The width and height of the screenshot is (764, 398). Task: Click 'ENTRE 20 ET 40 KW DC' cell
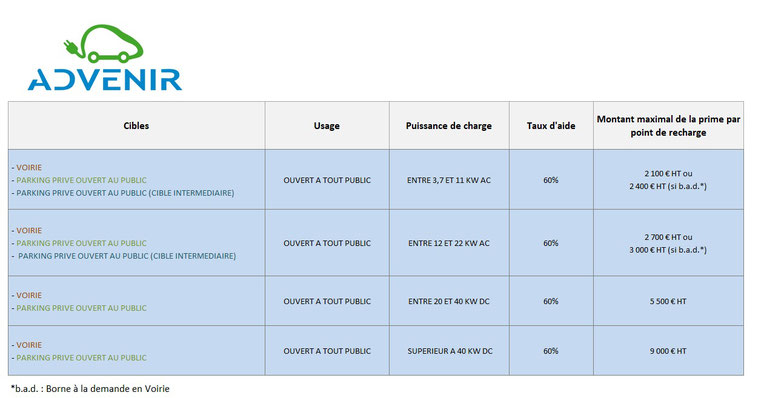pyautogui.click(x=449, y=302)
